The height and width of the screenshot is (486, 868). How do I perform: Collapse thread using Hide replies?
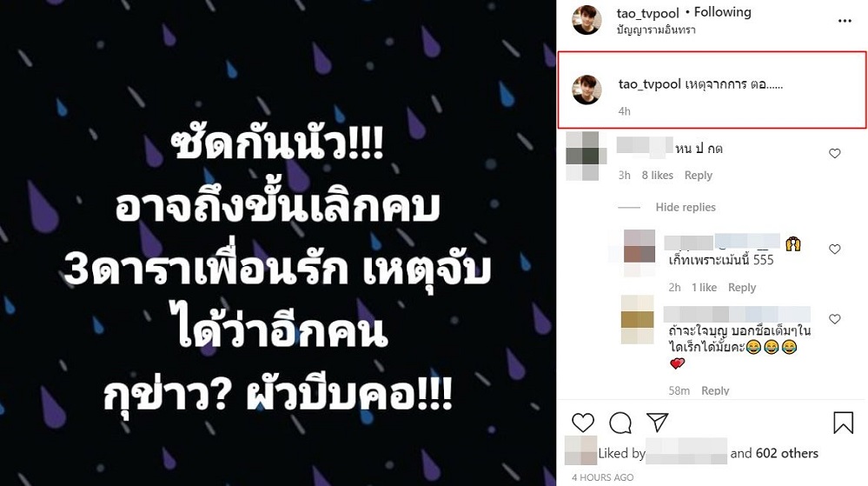[x=686, y=207]
